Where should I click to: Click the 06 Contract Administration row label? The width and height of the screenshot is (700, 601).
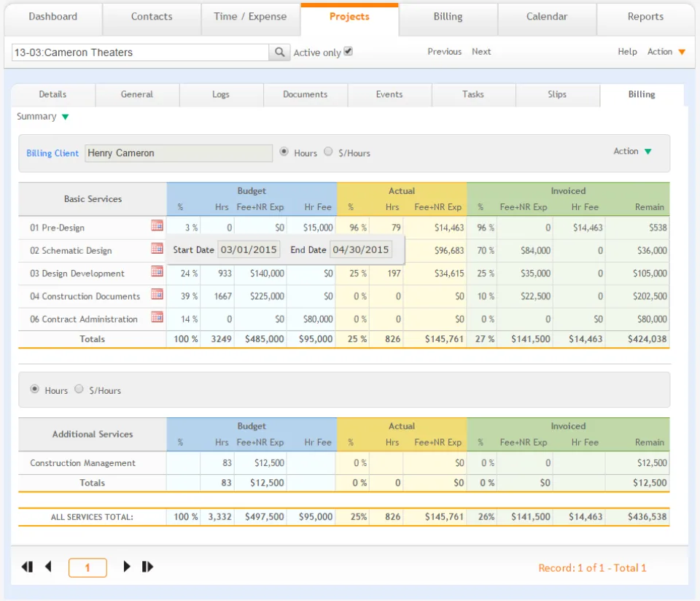pyautogui.click(x=83, y=319)
